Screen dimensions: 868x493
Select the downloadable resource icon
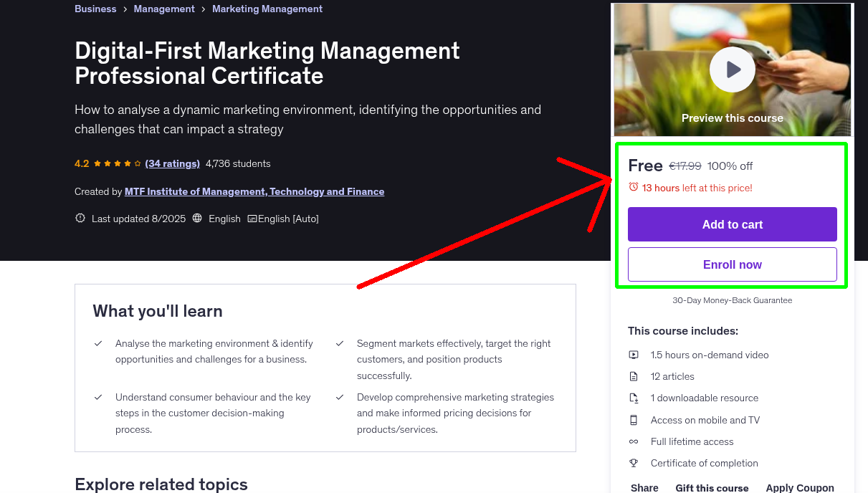[x=634, y=398]
